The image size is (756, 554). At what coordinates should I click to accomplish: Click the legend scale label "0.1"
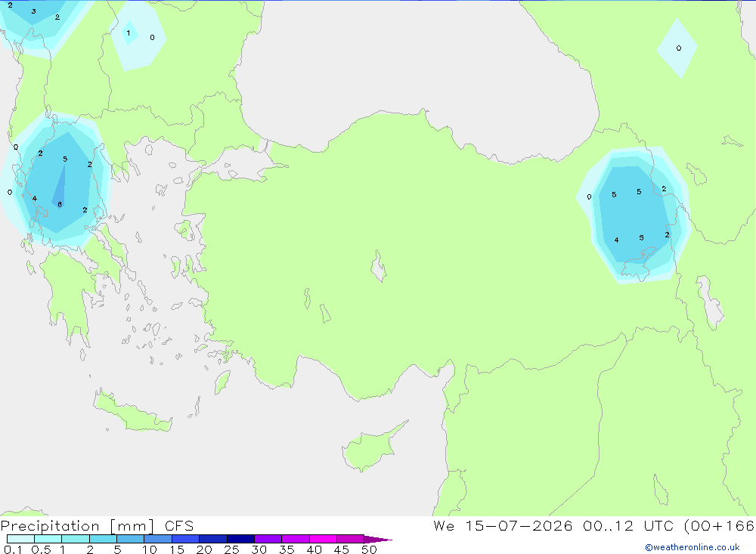(13, 549)
